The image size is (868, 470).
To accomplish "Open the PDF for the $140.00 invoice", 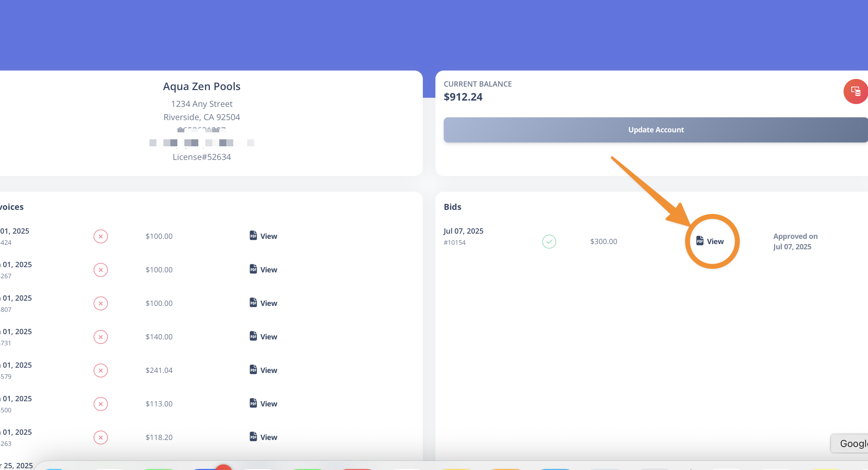I will pyautogui.click(x=264, y=337).
